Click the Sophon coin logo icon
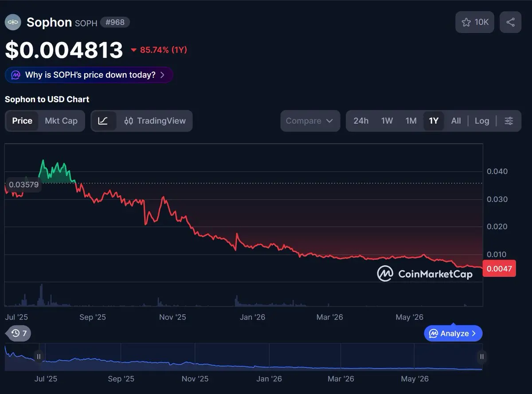Viewport: 532px width, 394px height. point(13,22)
